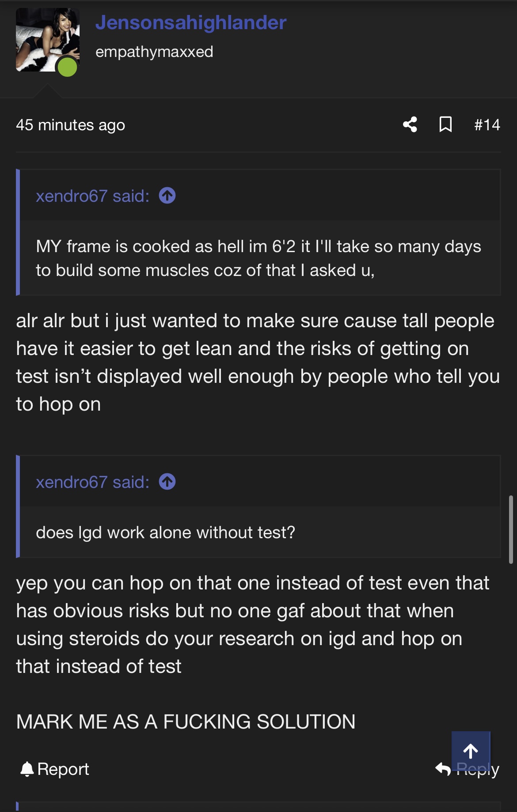Expand the quote starting "MY frame is cooked"

(258, 258)
